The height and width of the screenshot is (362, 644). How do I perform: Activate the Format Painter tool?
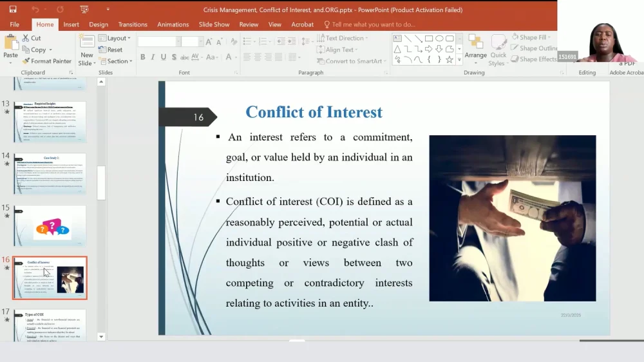46,61
